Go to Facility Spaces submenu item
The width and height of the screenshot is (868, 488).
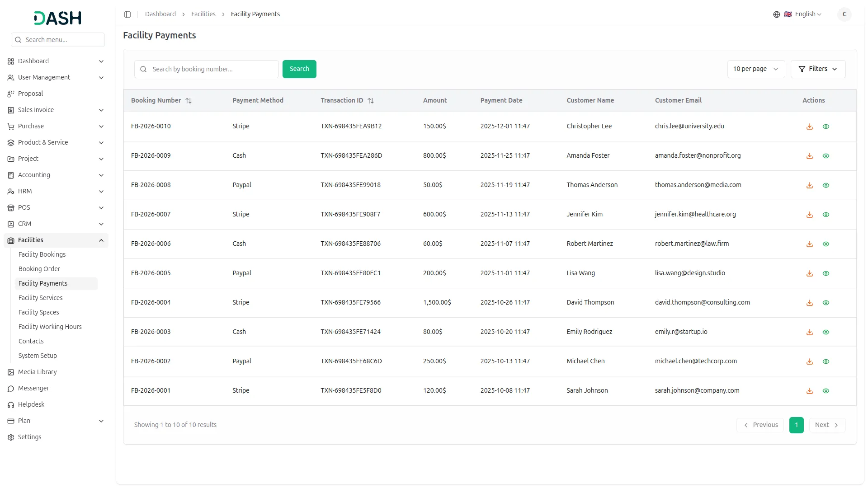coord(39,312)
